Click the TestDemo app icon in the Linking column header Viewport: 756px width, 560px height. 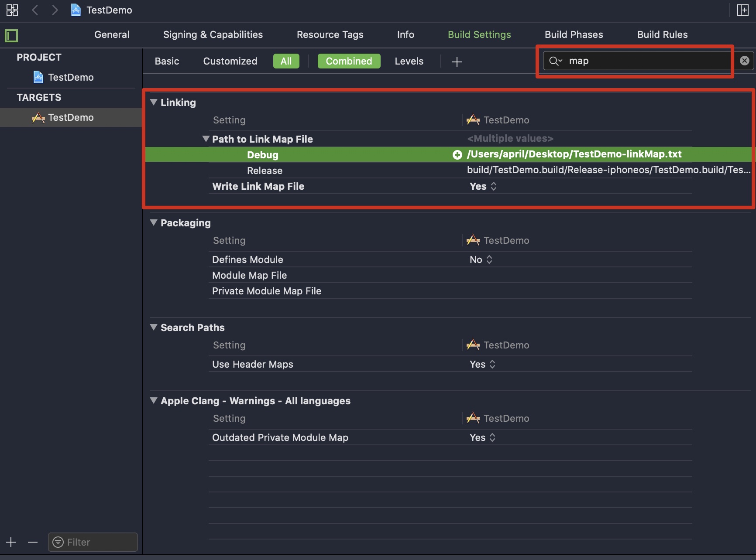(x=473, y=120)
